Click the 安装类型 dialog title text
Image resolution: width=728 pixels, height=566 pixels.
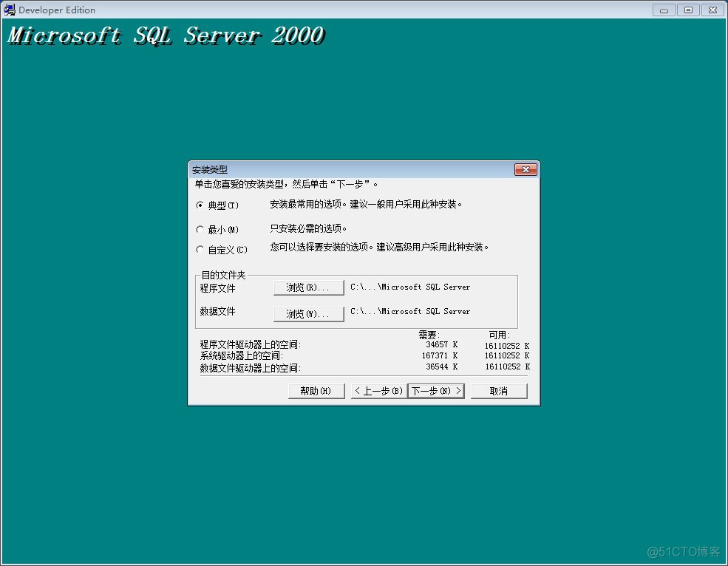(210, 169)
